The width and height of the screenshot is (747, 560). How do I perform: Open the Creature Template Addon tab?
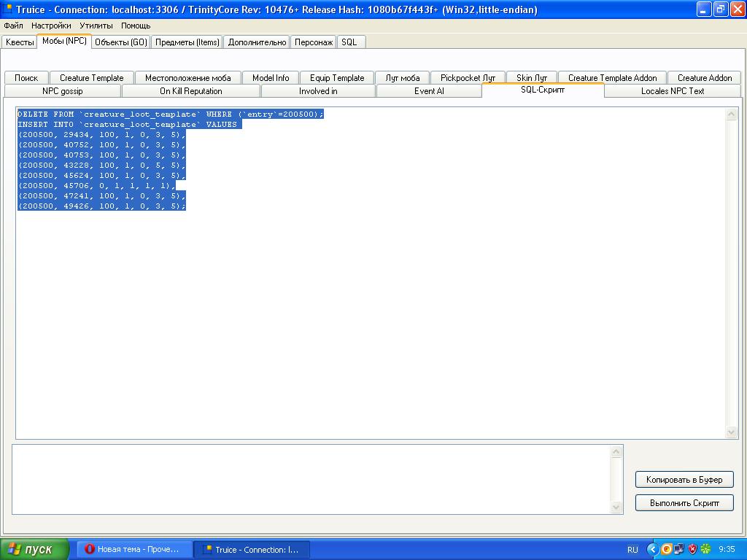pyautogui.click(x=612, y=77)
